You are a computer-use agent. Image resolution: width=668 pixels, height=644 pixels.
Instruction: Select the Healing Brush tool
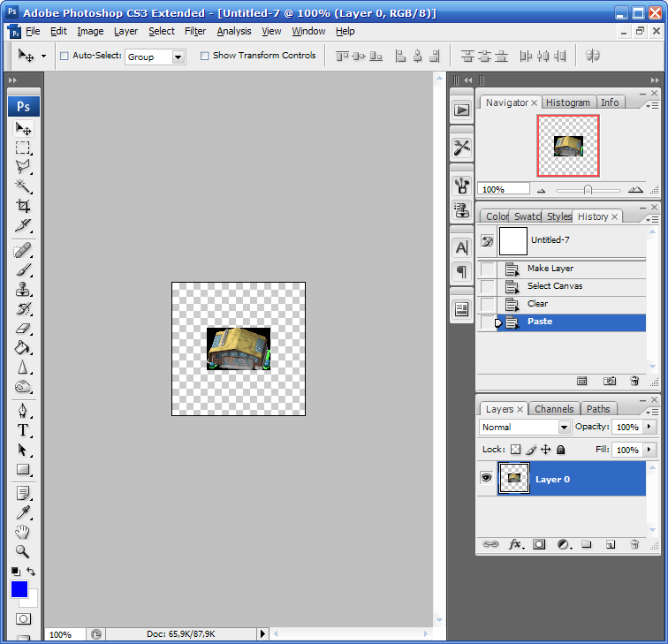[x=23, y=251]
